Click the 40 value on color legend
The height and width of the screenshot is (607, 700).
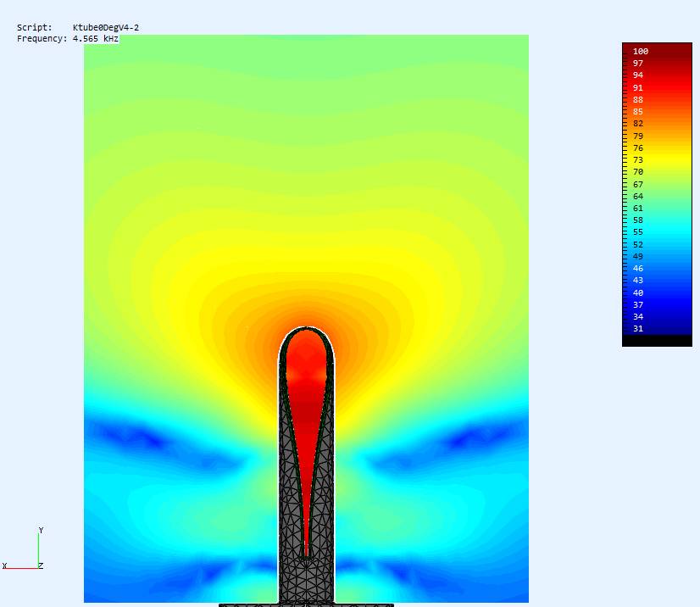click(x=638, y=292)
